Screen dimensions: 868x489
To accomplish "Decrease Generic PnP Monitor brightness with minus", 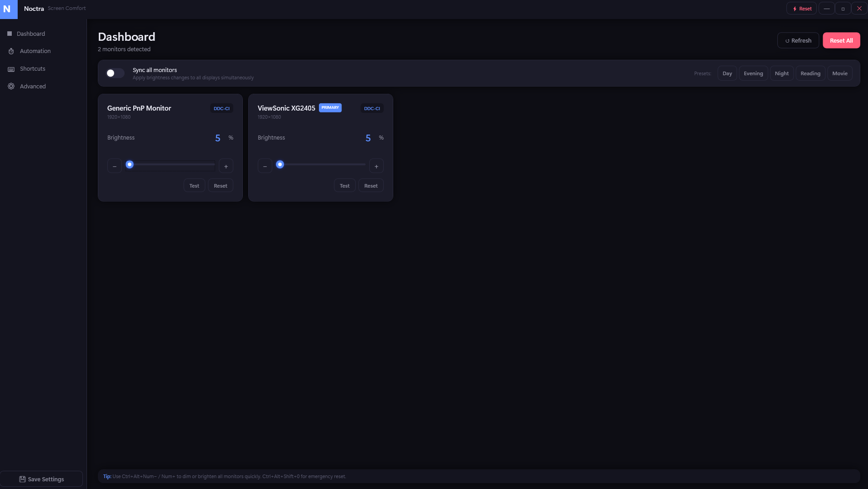I will click(115, 166).
